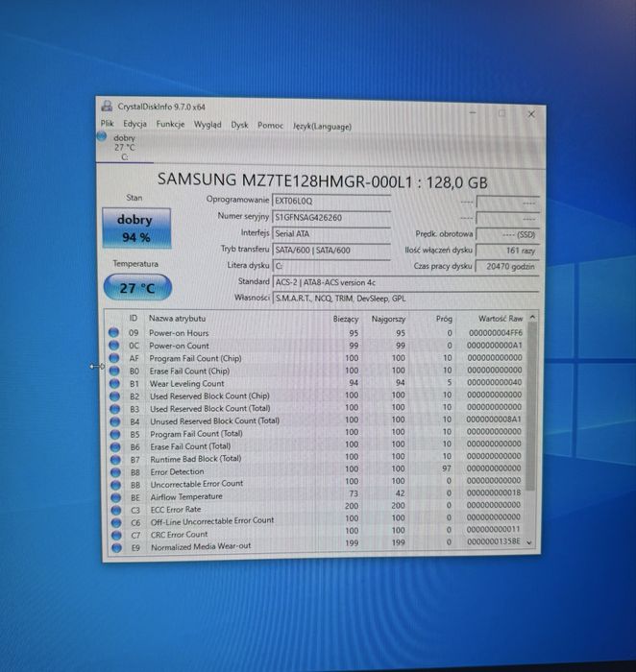The height and width of the screenshot is (672, 636).
Task: Click the 27 °C temperature button
Action: click(137, 288)
